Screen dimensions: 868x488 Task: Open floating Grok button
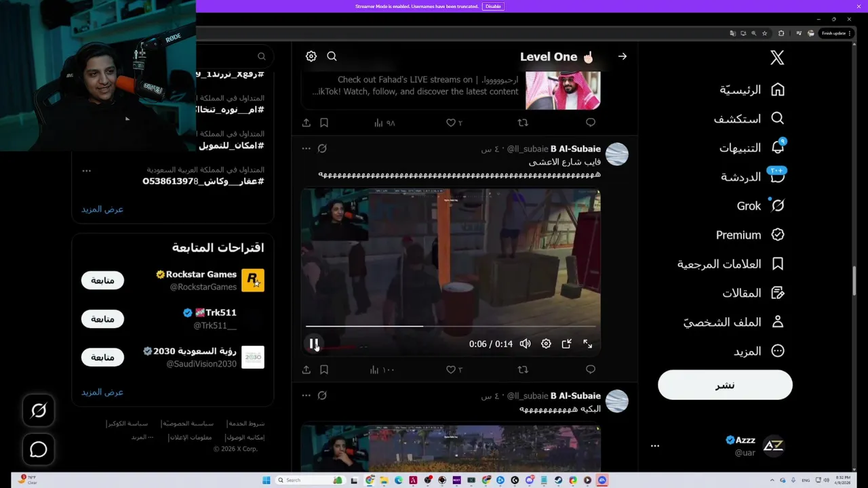(39, 410)
